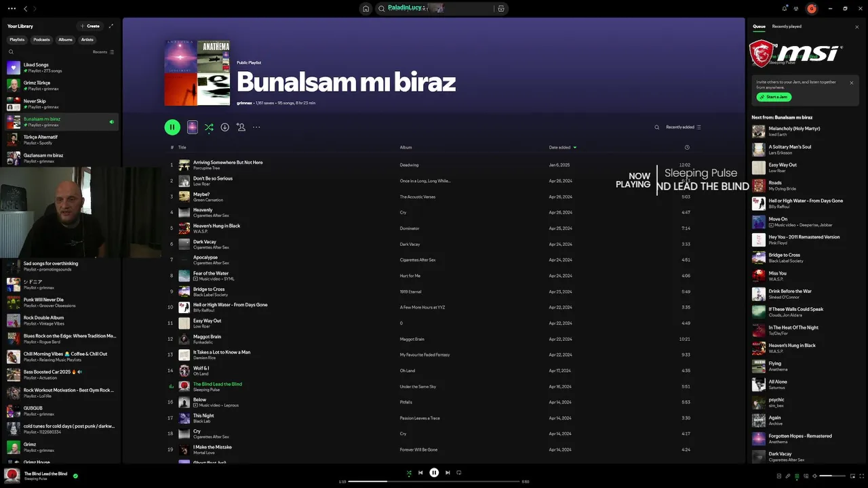Sort by the duration clock column
The image size is (868, 488).
[687, 147]
